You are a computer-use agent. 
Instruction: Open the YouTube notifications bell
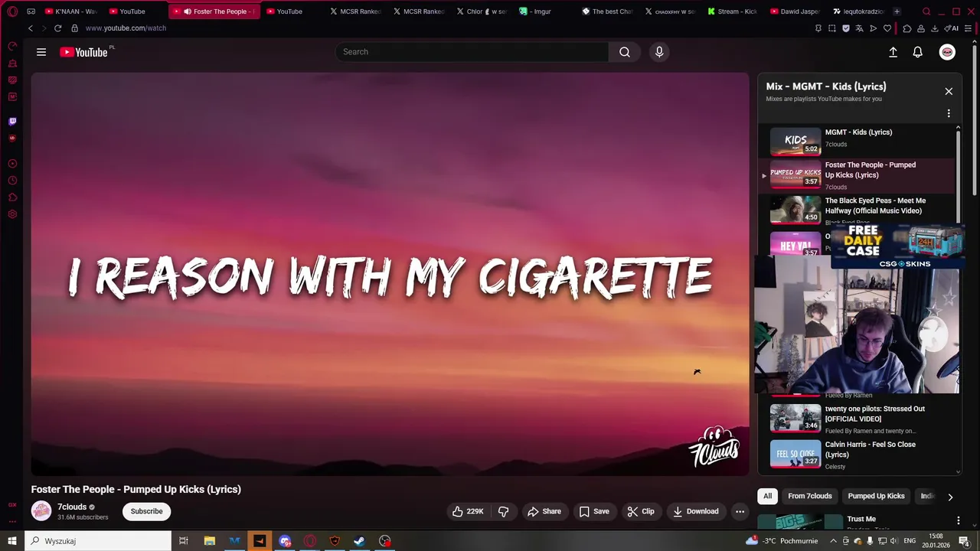point(917,52)
